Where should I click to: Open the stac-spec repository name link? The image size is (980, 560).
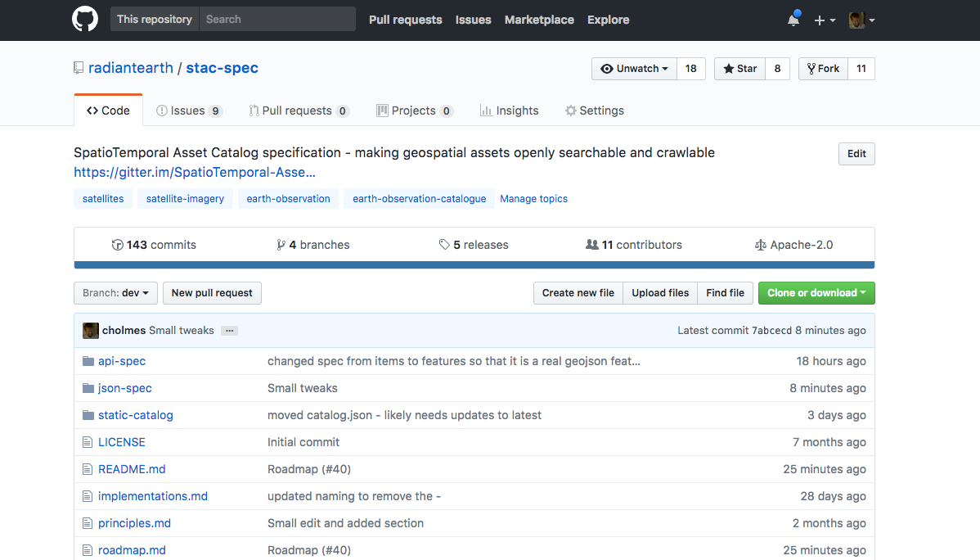(222, 68)
